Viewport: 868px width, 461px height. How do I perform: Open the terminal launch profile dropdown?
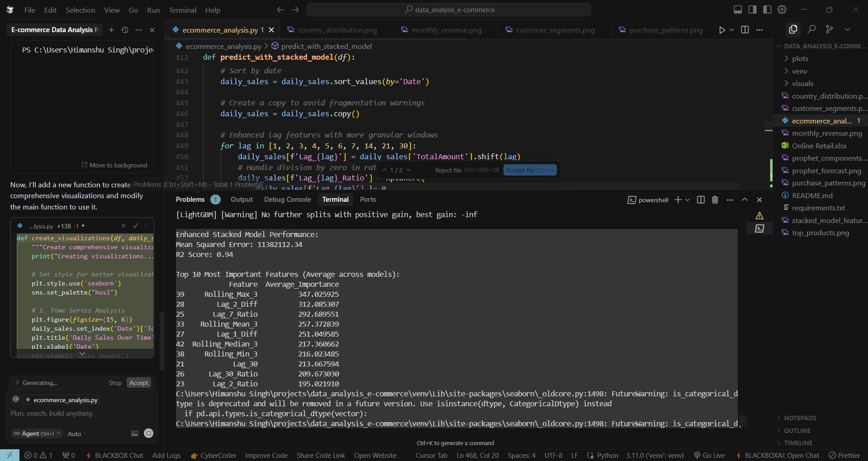688,200
